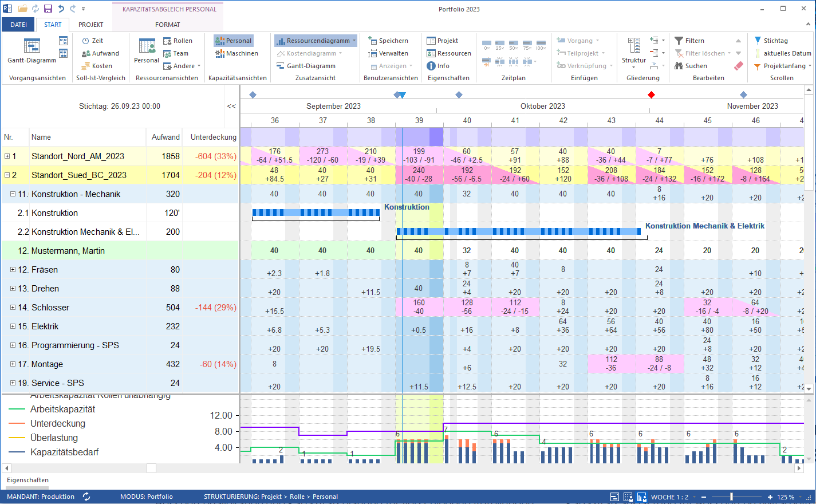The image size is (816, 504).
Task: Open the Eigenschaften panel tab
Action: 27,480
